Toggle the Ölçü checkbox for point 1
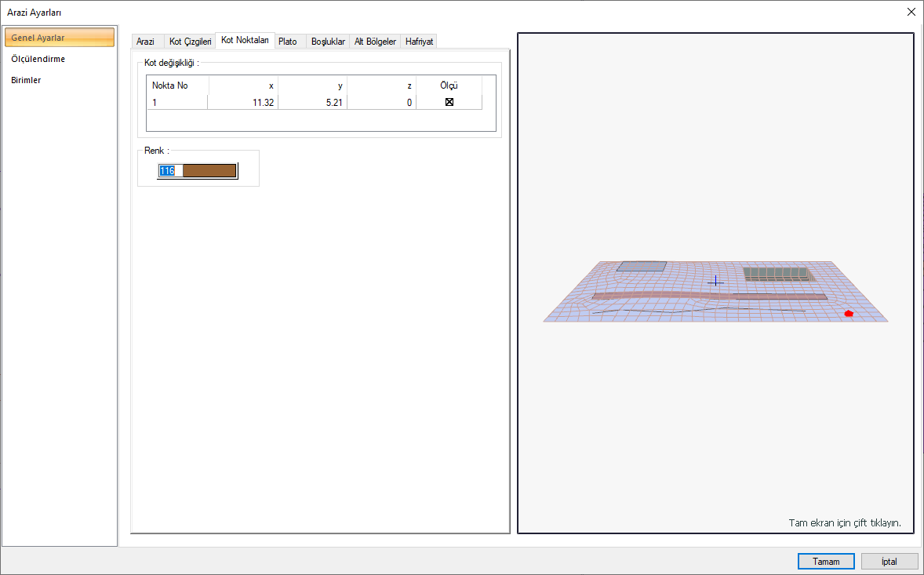Screen dimensions: 924x575 pos(449,103)
